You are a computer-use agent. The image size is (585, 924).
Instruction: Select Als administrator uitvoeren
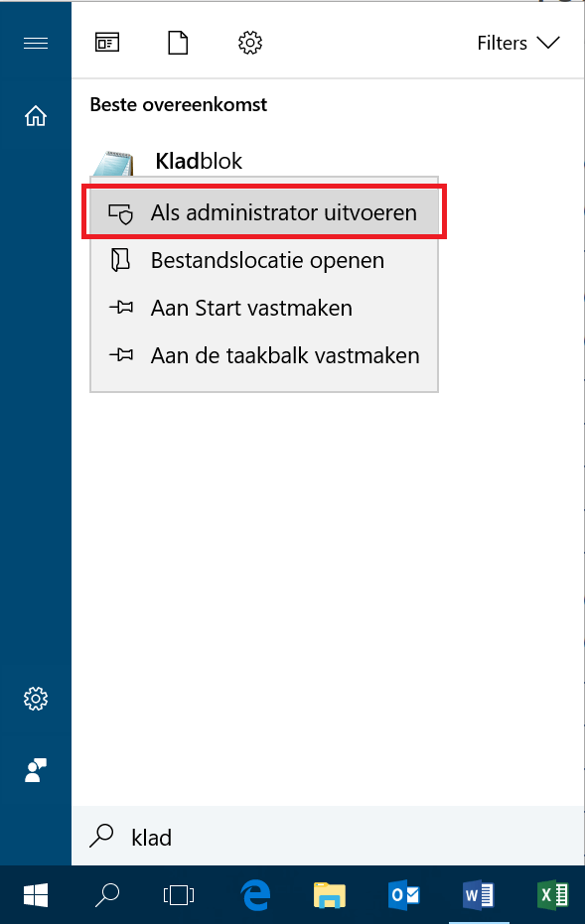(x=264, y=212)
